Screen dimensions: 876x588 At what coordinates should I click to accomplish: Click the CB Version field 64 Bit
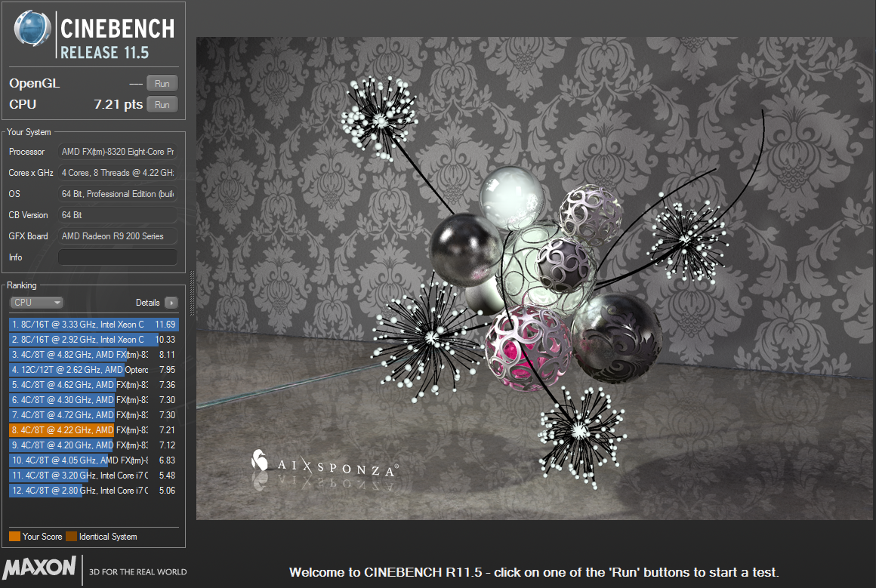[x=117, y=215]
